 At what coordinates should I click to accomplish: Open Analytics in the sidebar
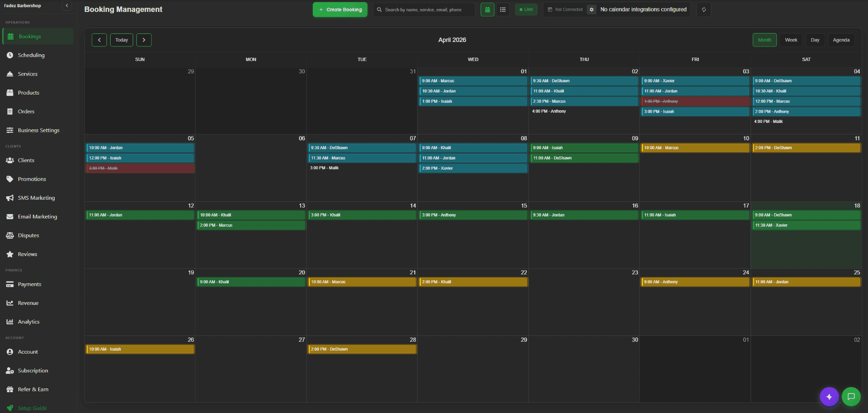pos(38,322)
